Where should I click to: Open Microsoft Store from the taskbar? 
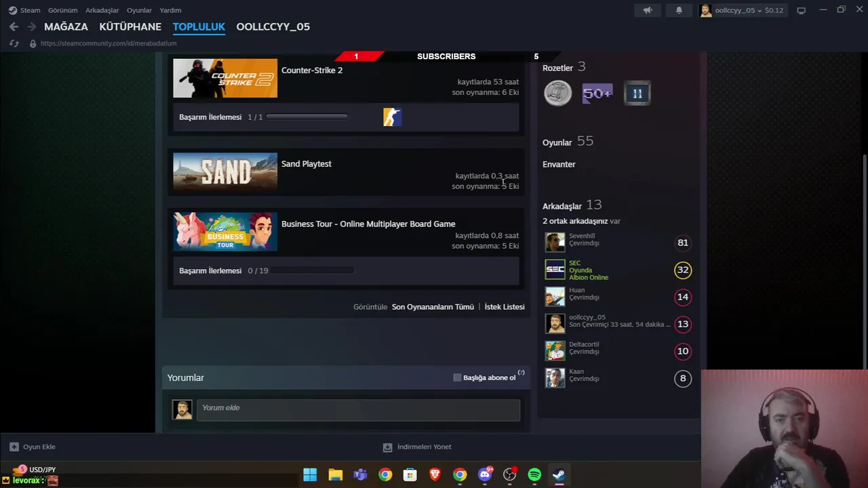(x=410, y=474)
